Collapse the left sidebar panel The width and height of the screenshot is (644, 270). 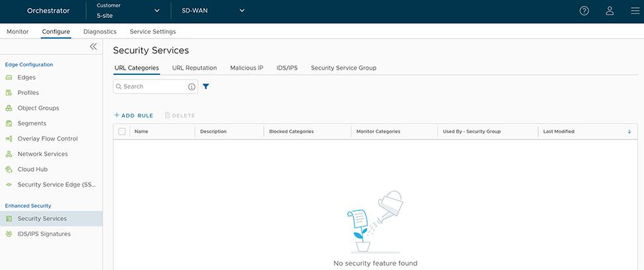tap(93, 46)
